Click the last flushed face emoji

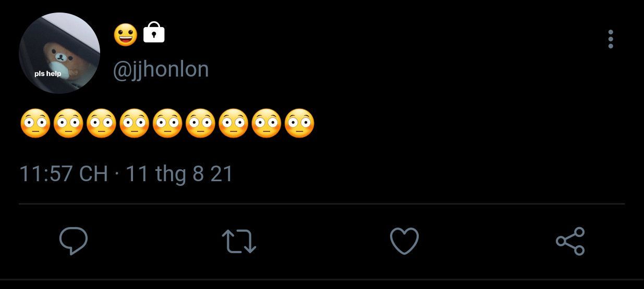click(x=300, y=123)
